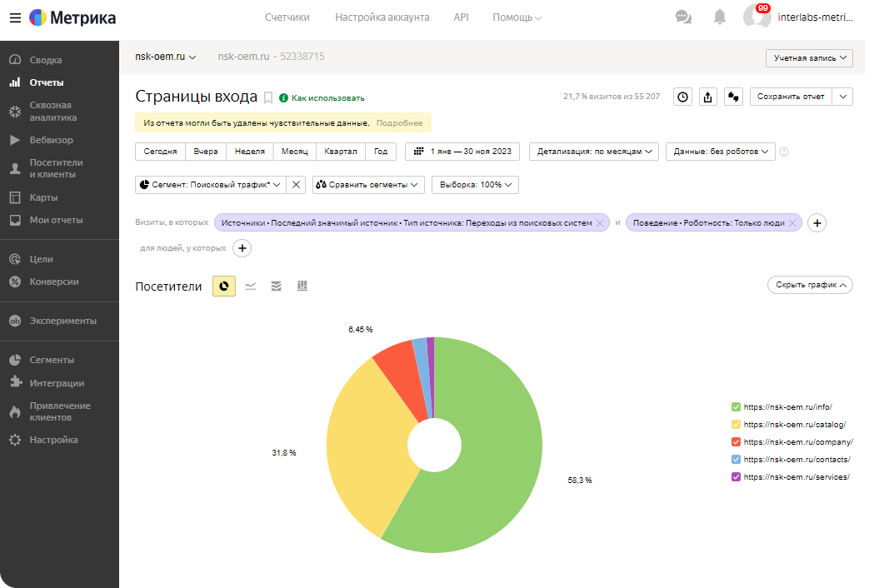Open the Сегмент: Поисковый трафик dropdown
Viewport: 884px width, 588px height.
pos(211,185)
